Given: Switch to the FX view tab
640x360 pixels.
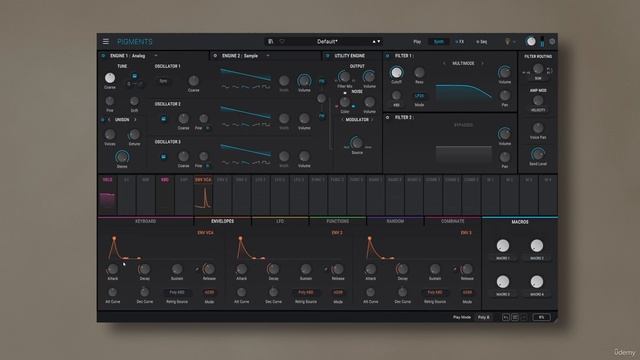Looking at the screenshot, I should [x=460, y=42].
